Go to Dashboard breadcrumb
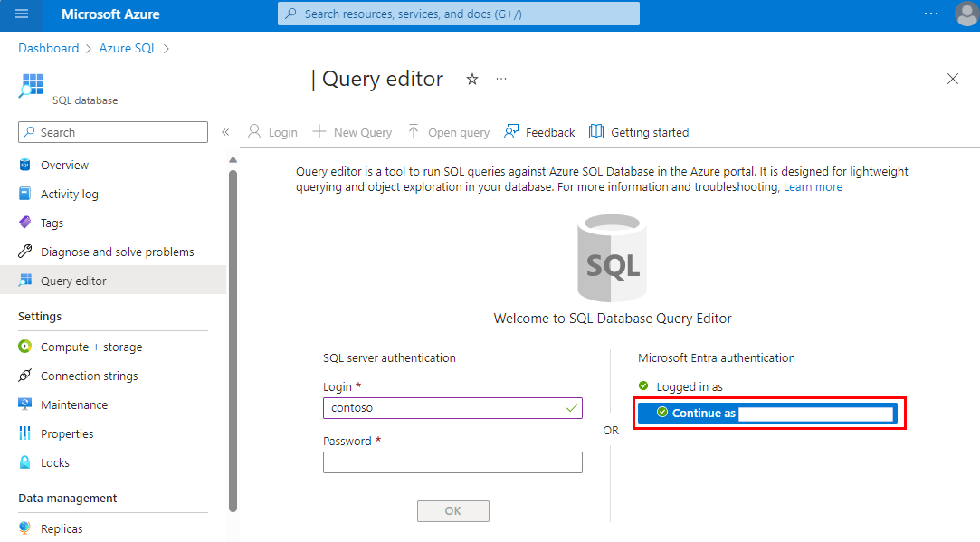This screenshot has width=980, height=542. point(49,49)
